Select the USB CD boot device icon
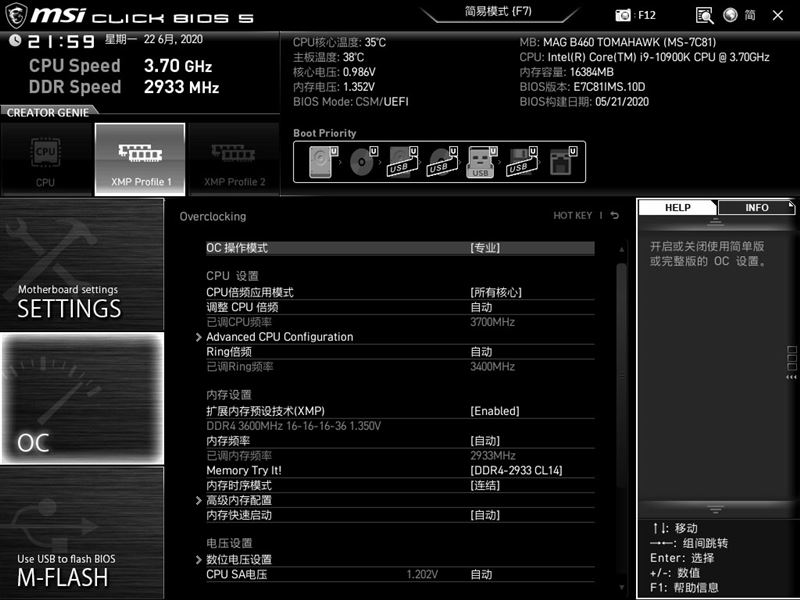The image size is (800, 600). point(442,162)
